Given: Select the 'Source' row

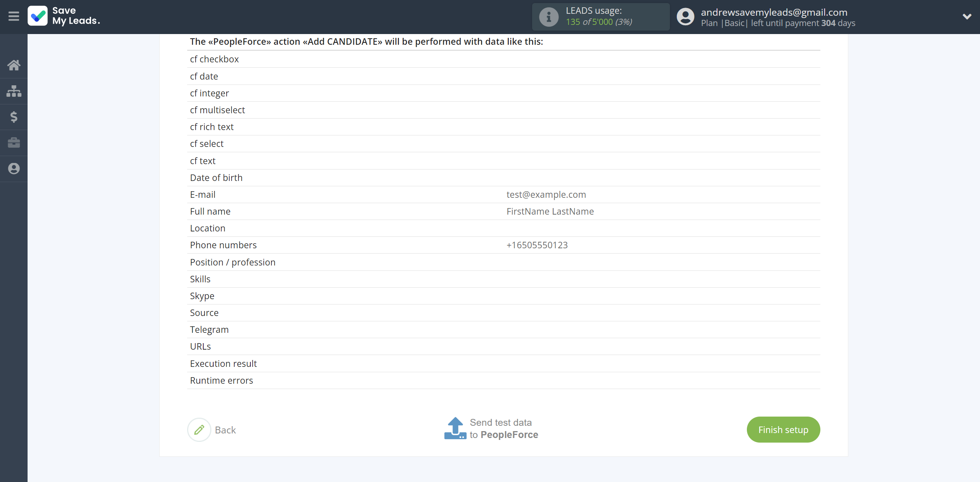Looking at the screenshot, I should 503,313.
